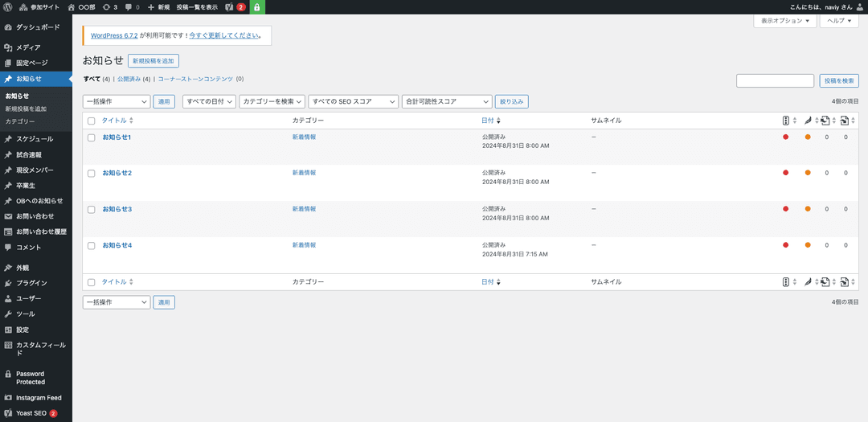The height and width of the screenshot is (422, 868).
Task: Open 試合速報 in the sidebar
Action: click(x=36, y=154)
